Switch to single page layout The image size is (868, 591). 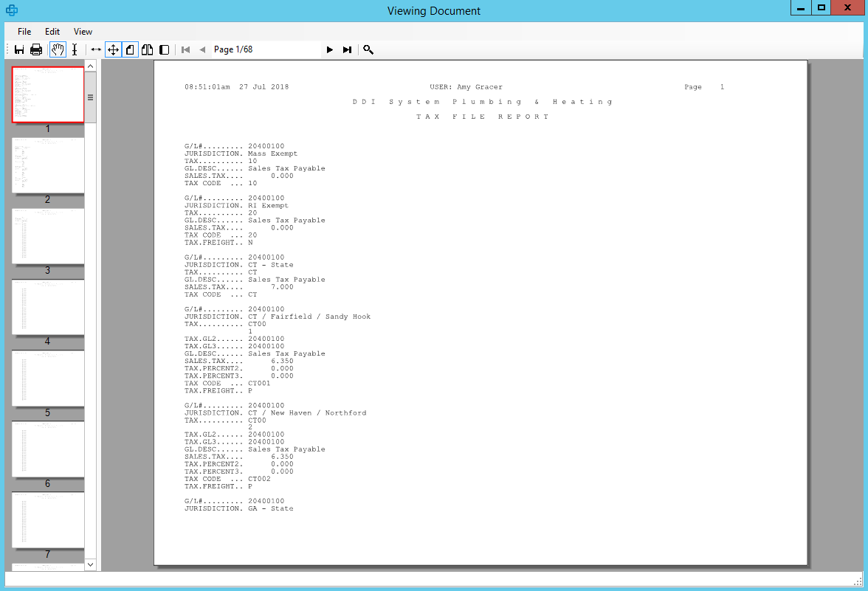click(x=130, y=49)
